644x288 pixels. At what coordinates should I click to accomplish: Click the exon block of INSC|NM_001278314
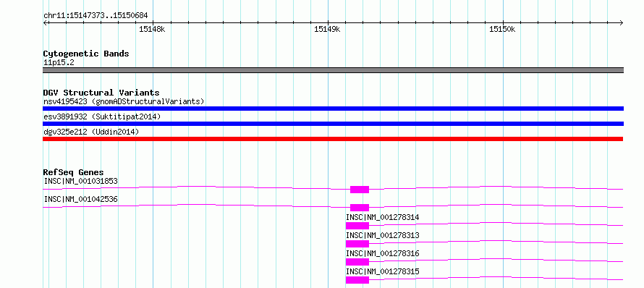[357, 226]
